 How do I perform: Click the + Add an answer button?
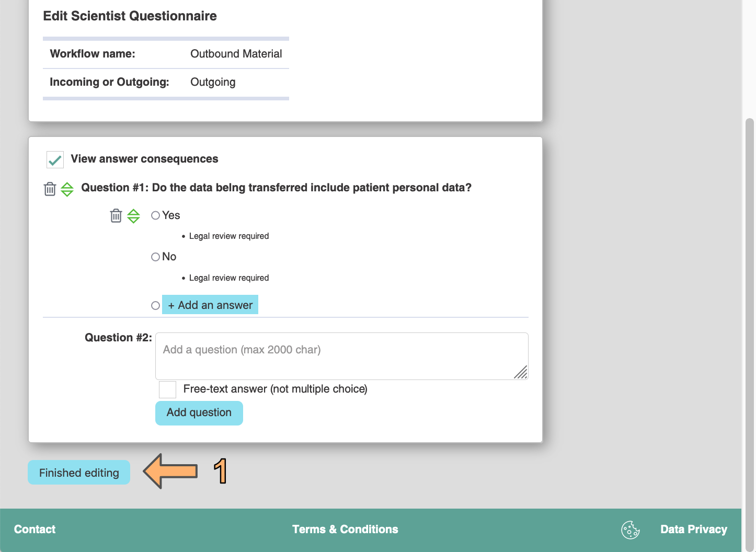coord(210,305)
